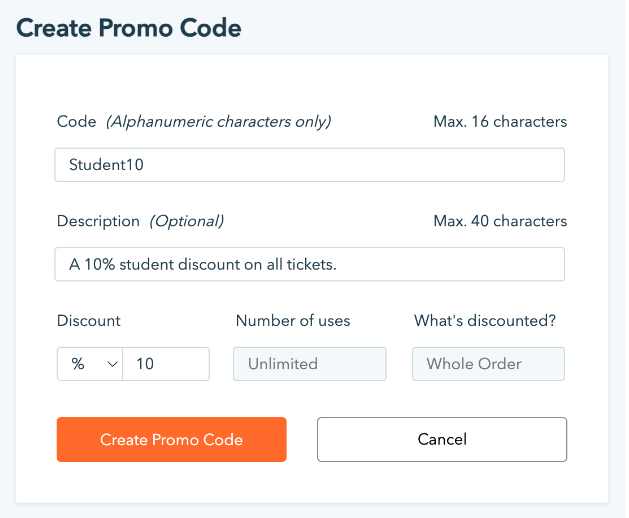Click the Student10 text in the Code field

(x=107, y=165)
